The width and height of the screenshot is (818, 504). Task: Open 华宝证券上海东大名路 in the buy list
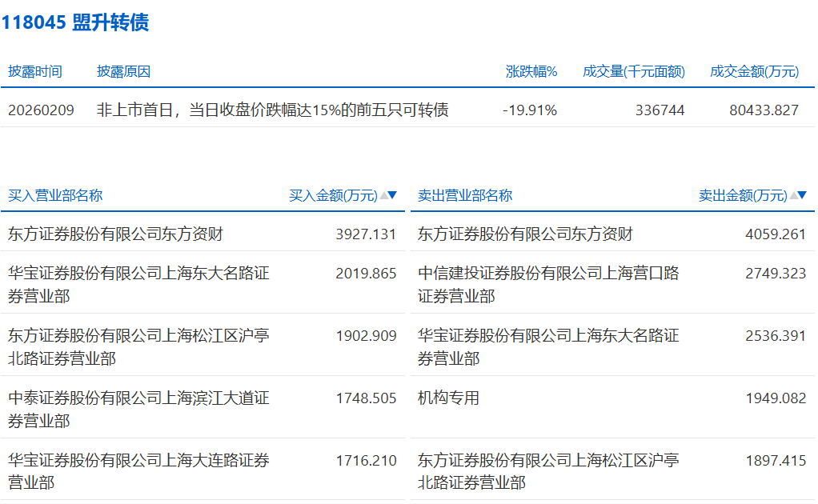click(x=138, y=284)
